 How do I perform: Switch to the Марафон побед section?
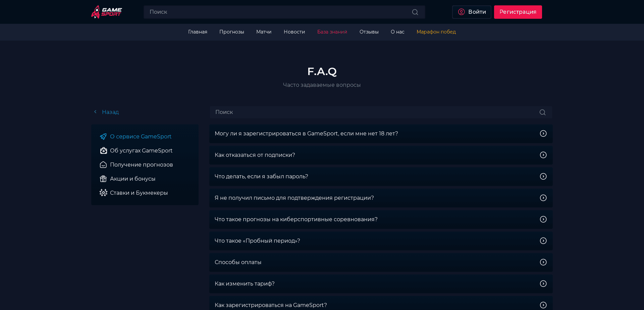436,32
